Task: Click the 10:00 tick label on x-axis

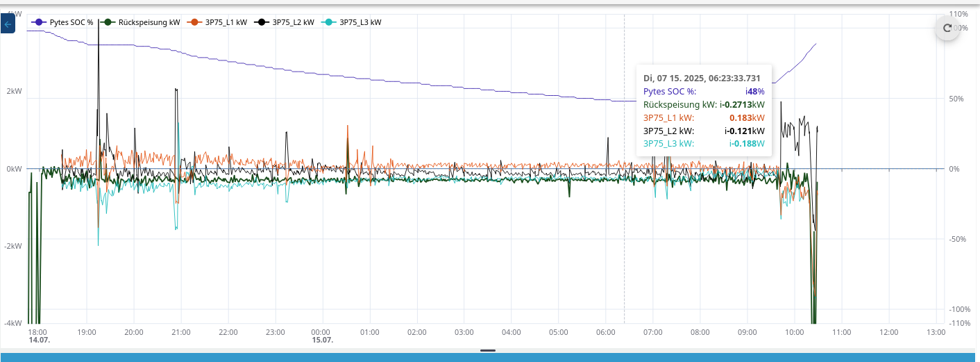Action: pos(794,332)
